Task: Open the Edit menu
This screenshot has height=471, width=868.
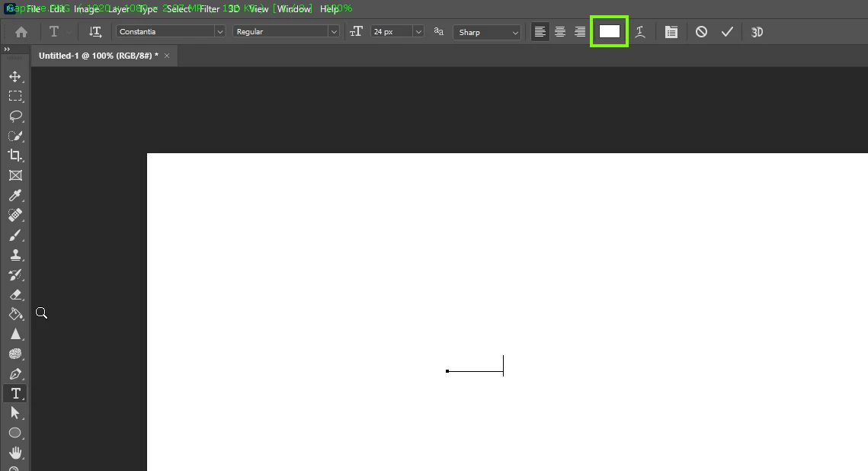Action: click(x=57, y=9)
